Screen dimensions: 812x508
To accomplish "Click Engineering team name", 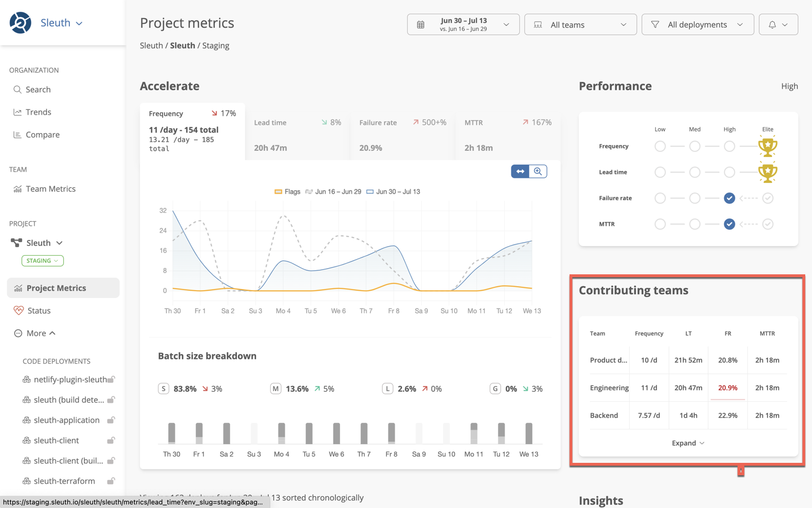I will pyautogui.click(x=609, y=387).
